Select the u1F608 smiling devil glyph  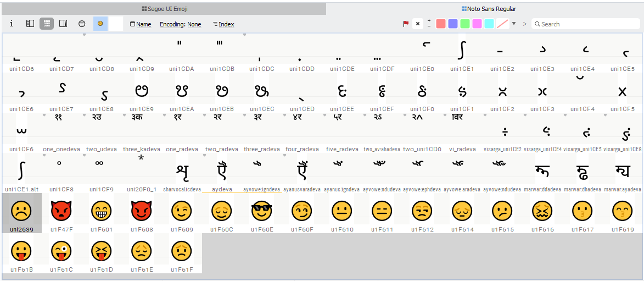tap(142, 213)
